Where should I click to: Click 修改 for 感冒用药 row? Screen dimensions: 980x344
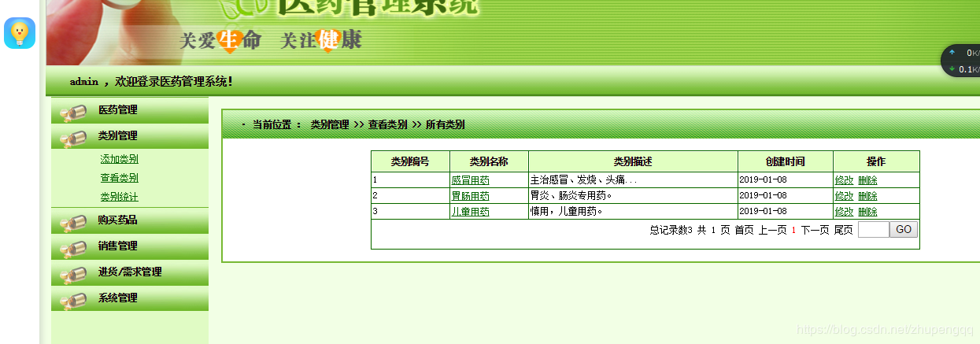tap(844, 180)
